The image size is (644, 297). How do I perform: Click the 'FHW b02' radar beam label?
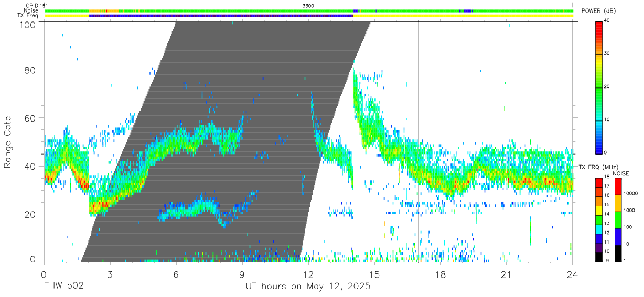(x=63, y=287)
